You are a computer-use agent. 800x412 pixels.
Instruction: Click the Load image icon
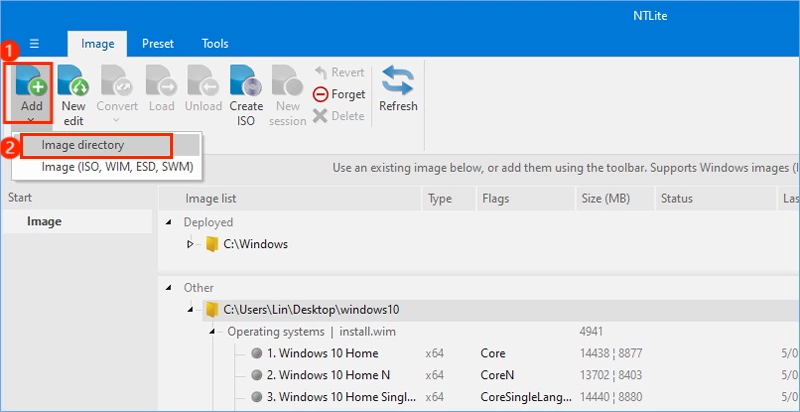[161, 81]
